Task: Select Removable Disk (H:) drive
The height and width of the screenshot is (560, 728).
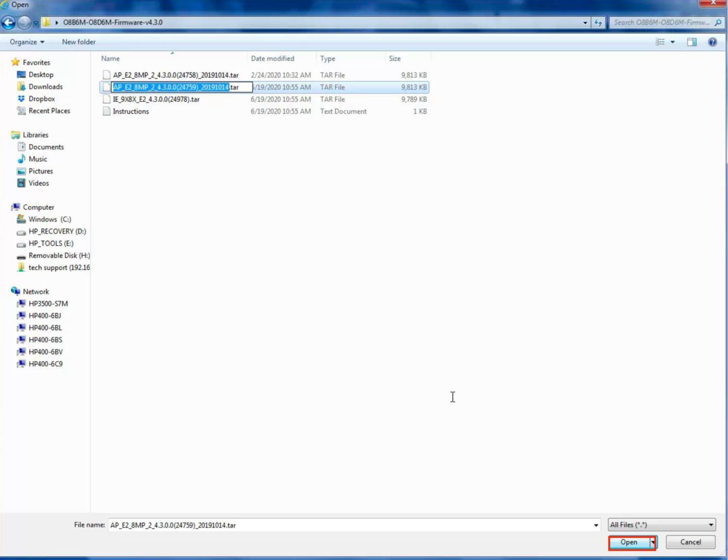Action: (x=59, y=256)
